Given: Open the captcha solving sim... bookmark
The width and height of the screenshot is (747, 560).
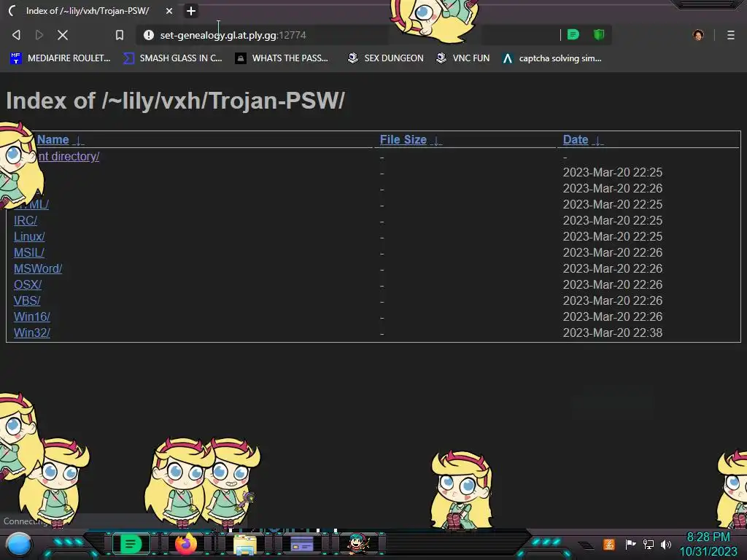Looking at the screenshot, I should tap(551, 58).
